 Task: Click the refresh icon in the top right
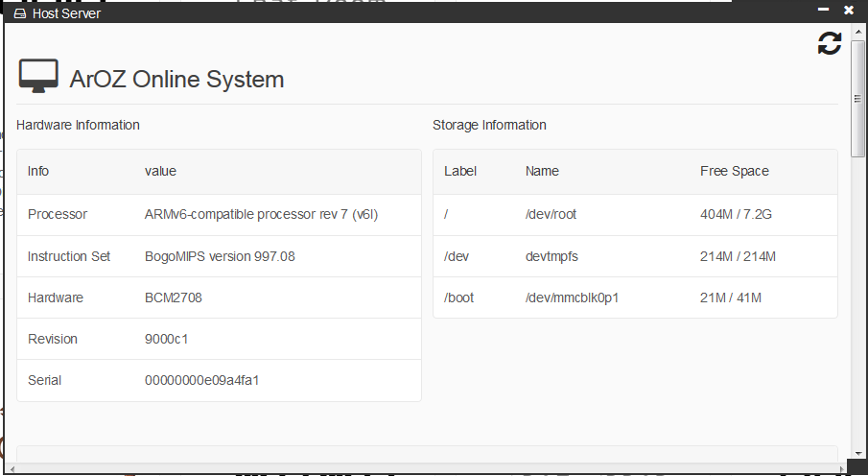829,43
